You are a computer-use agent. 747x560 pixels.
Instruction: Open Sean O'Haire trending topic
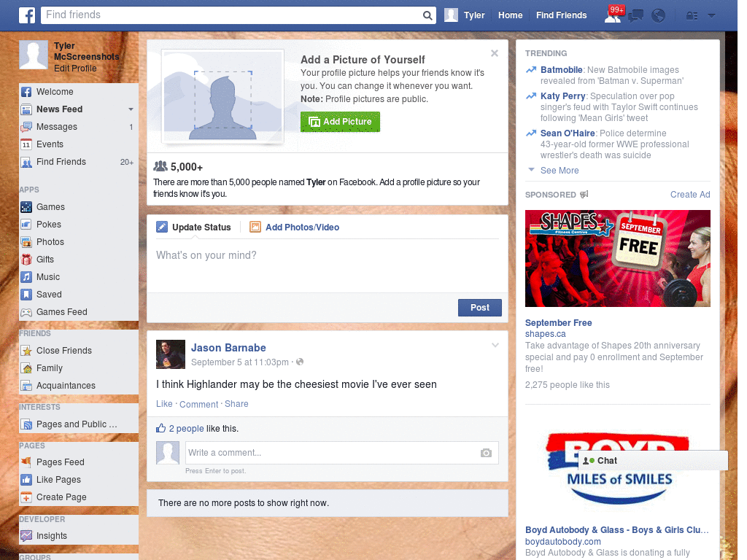tap(568, 133)
